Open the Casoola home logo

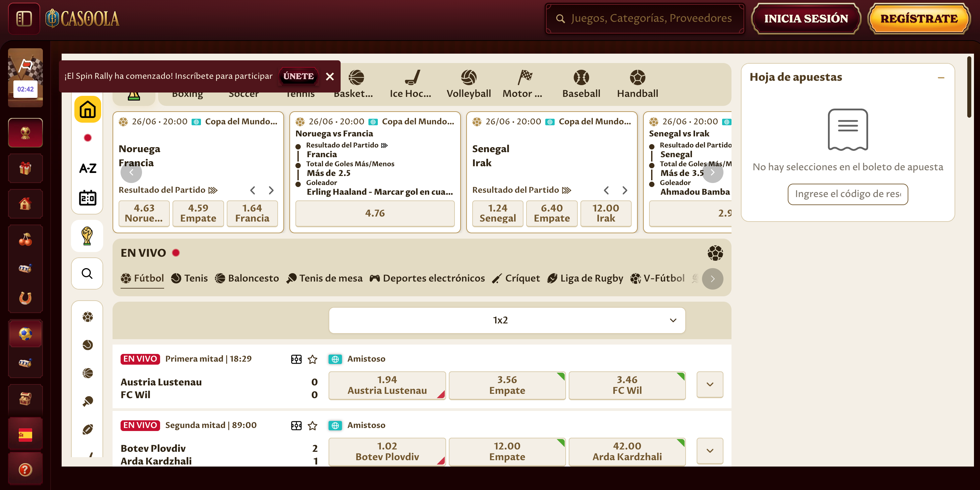tap(82, 18)
